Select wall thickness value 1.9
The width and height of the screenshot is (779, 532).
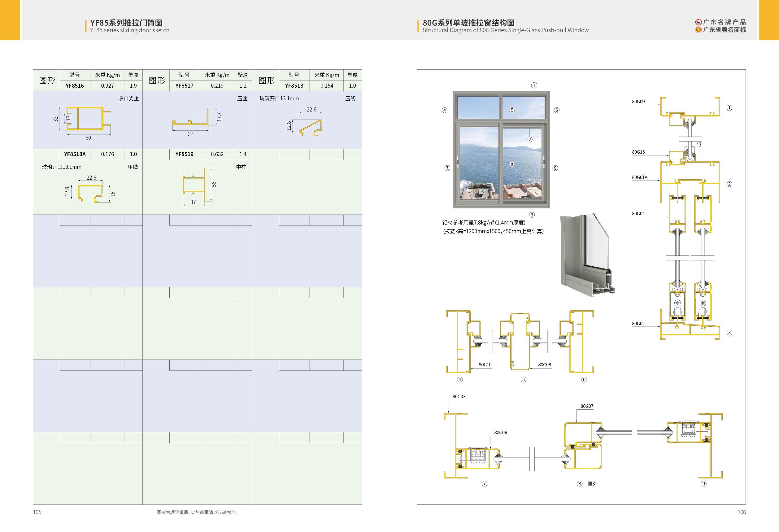pos(133,85)
